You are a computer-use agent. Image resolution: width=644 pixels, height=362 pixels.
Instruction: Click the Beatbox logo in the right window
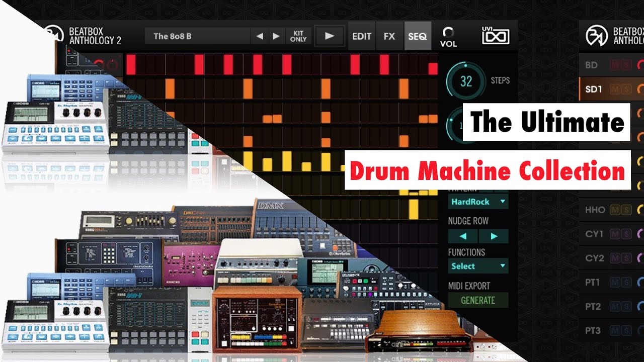(596, 36)
